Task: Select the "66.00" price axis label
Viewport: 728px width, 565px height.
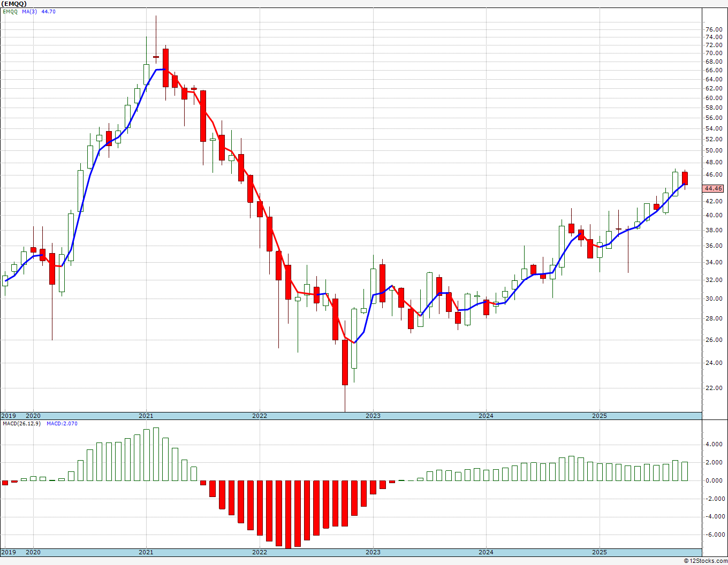Action: [714, 70]
